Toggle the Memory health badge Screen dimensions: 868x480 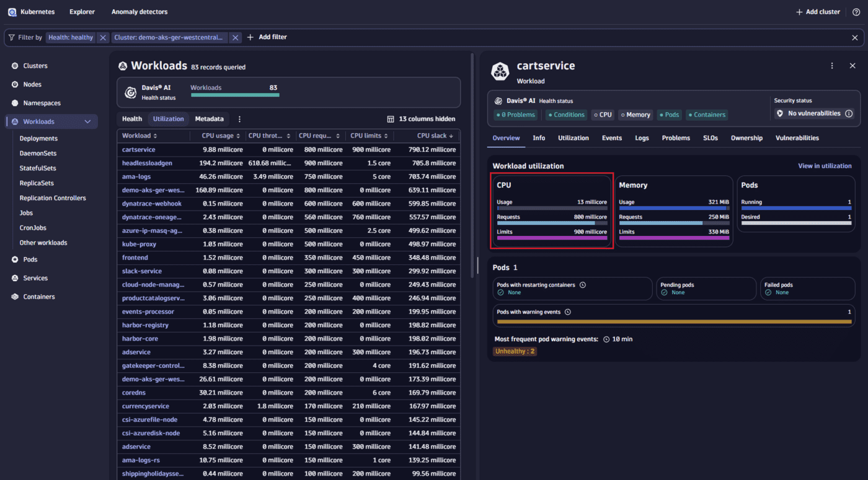point(635,115)
